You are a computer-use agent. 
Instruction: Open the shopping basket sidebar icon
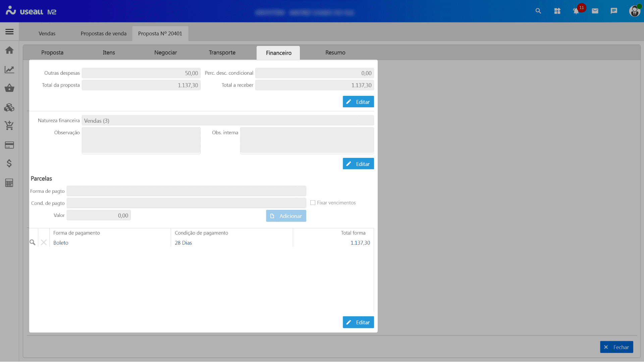tap(9, 88)
